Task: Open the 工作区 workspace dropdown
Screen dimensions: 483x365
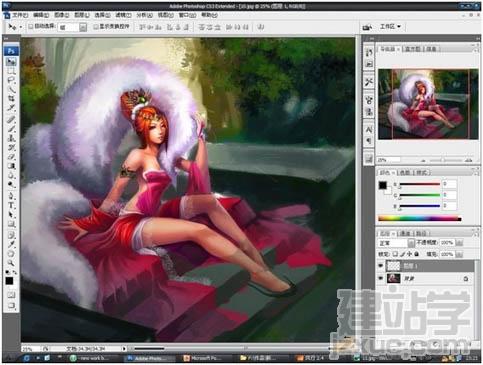Action: (x=390, y=26)
